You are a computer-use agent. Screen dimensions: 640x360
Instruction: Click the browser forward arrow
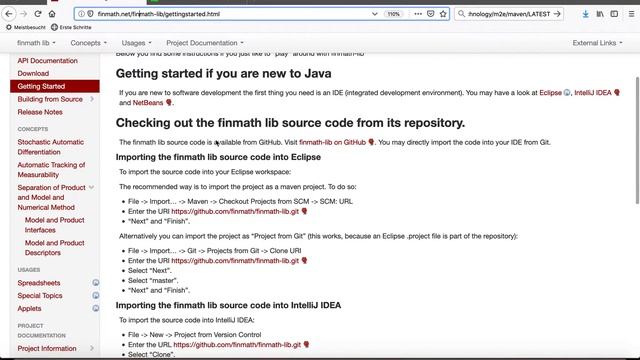(x=24, y=14)
